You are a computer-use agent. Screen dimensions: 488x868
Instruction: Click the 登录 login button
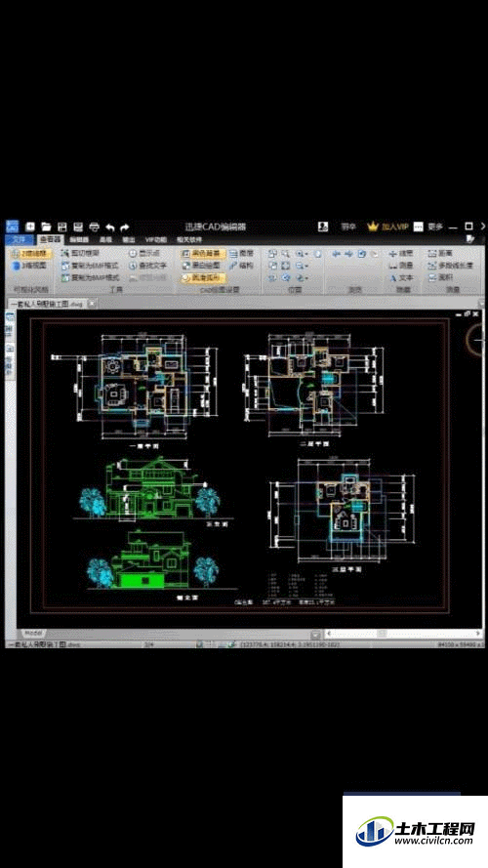tap(348, 227)
